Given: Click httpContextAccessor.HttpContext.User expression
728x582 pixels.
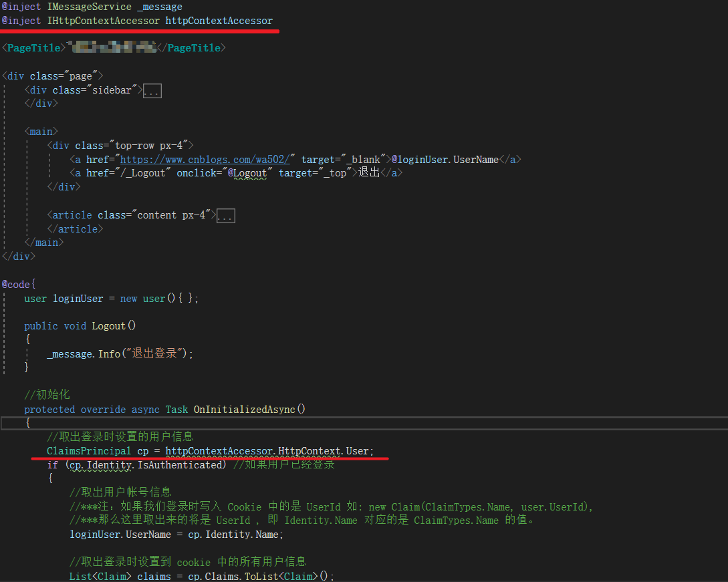Looking at the screenshot, I should (267, 451).
